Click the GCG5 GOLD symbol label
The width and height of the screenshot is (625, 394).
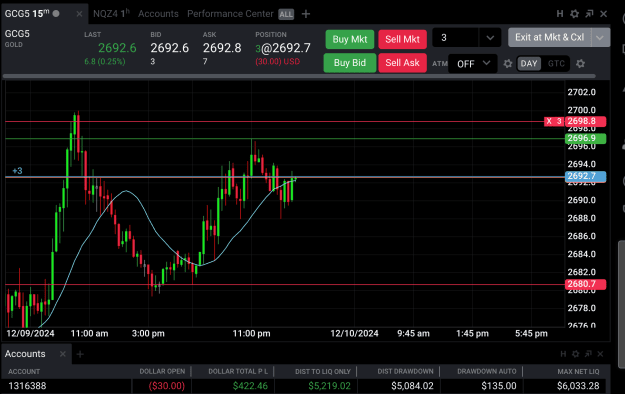(x=17, y=38)
